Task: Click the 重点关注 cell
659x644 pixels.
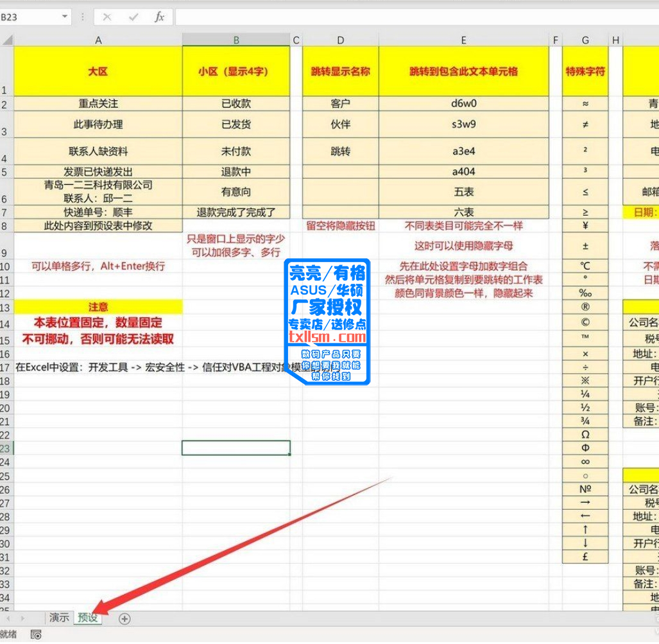Action: tap(98, 103)
